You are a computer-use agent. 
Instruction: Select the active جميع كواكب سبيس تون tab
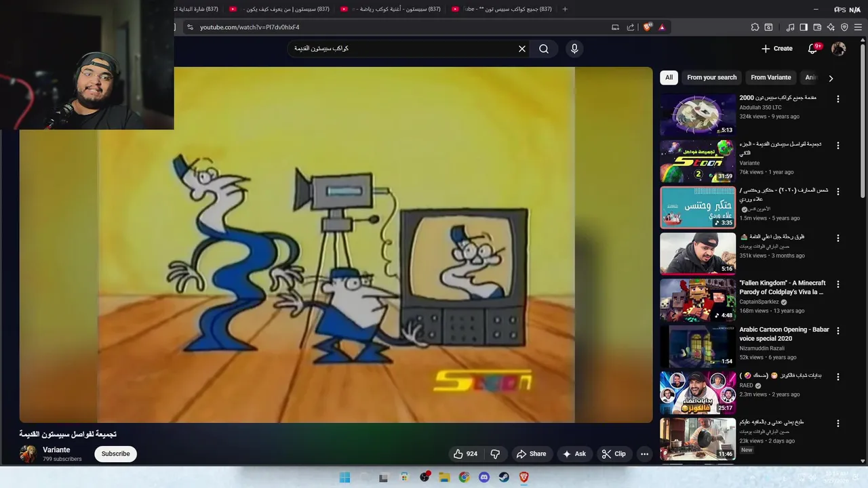[502, 9]
